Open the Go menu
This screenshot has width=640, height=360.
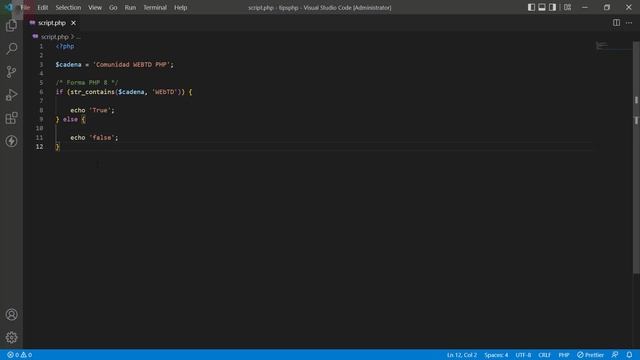point(113,7)
